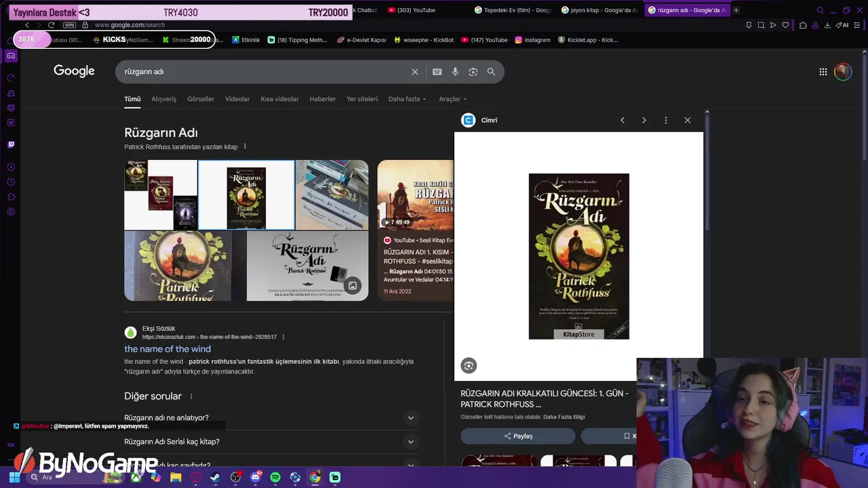
Task: Open the Google account avatar
Action: 843,72
